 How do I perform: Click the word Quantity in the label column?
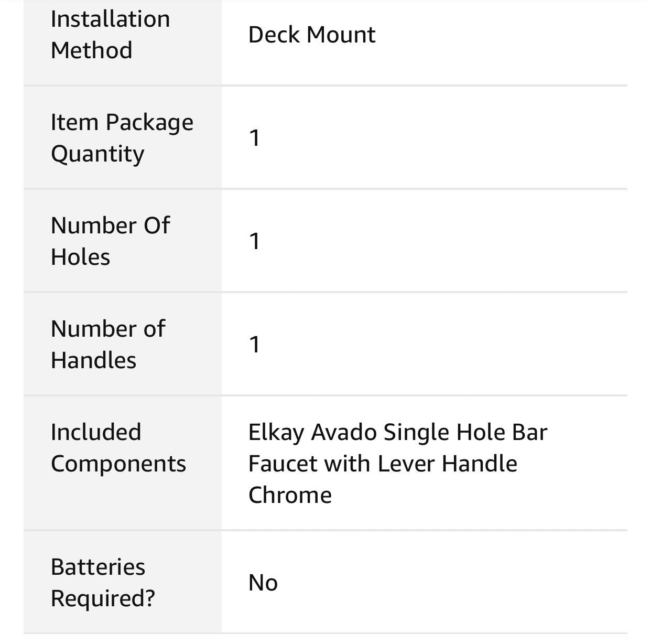pos(97,155)
